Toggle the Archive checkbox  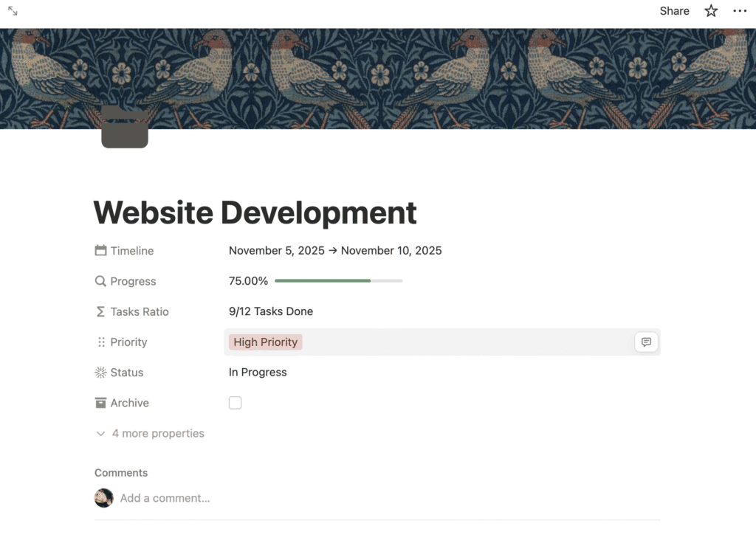235,403
